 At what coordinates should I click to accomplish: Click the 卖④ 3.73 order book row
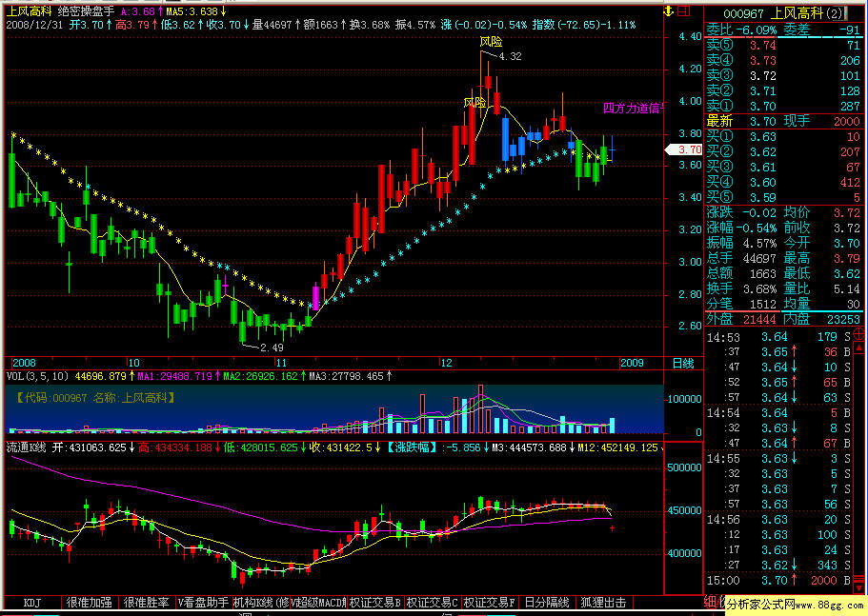[783, 60]
